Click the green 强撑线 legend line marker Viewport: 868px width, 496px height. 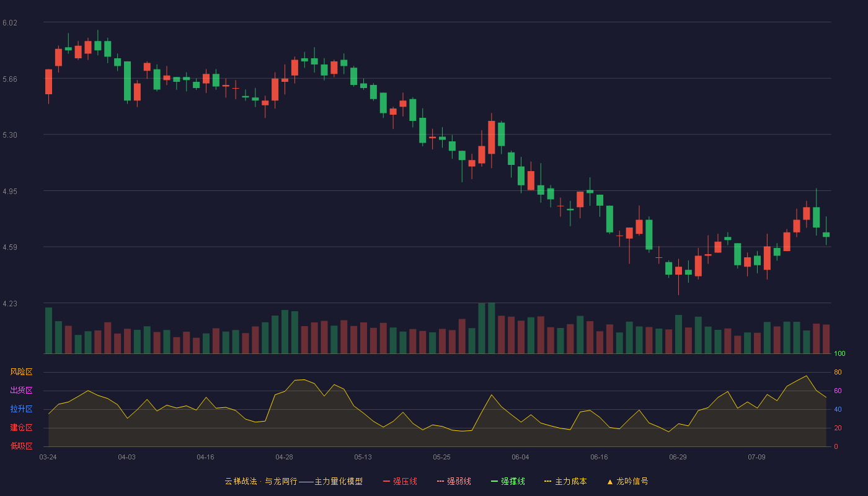494,481
